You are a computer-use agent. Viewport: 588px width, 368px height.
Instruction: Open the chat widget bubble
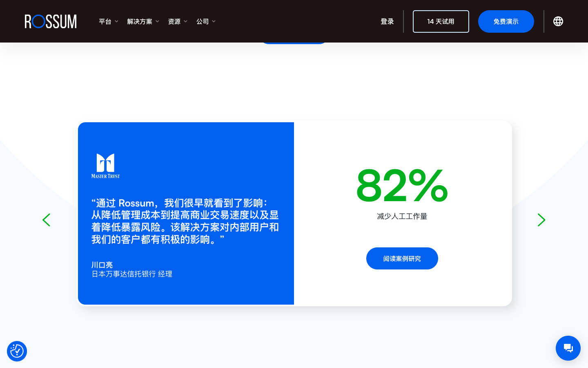click(x=568, y=348)
